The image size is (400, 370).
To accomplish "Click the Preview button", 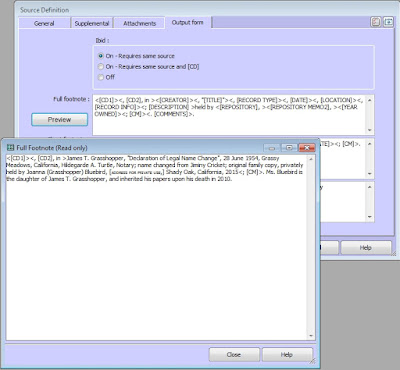I will (59, 120).
